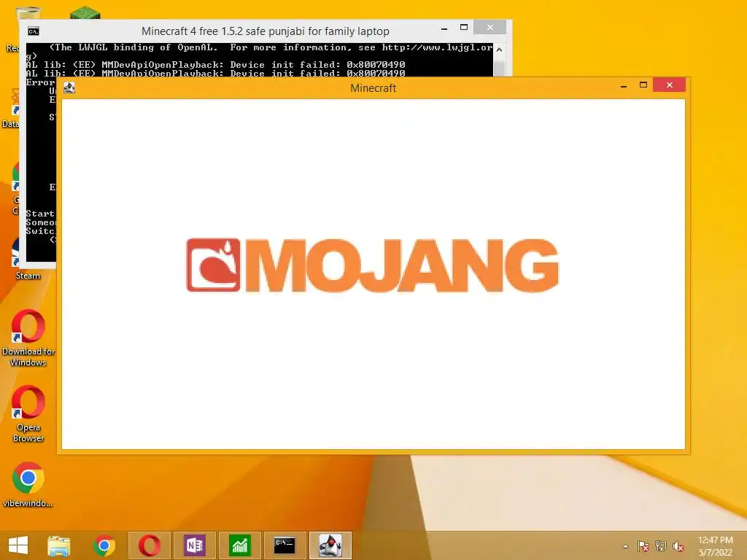Select the viberwindo... Chrome desktop shortcut
The height and width of the screenshot is (560, 747).
point(28,485)
